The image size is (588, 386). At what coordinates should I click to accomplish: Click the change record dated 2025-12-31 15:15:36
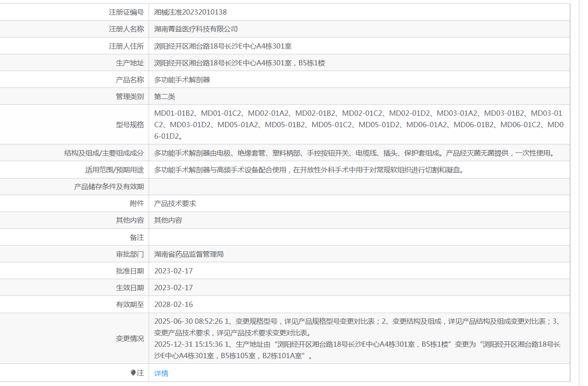357,350
